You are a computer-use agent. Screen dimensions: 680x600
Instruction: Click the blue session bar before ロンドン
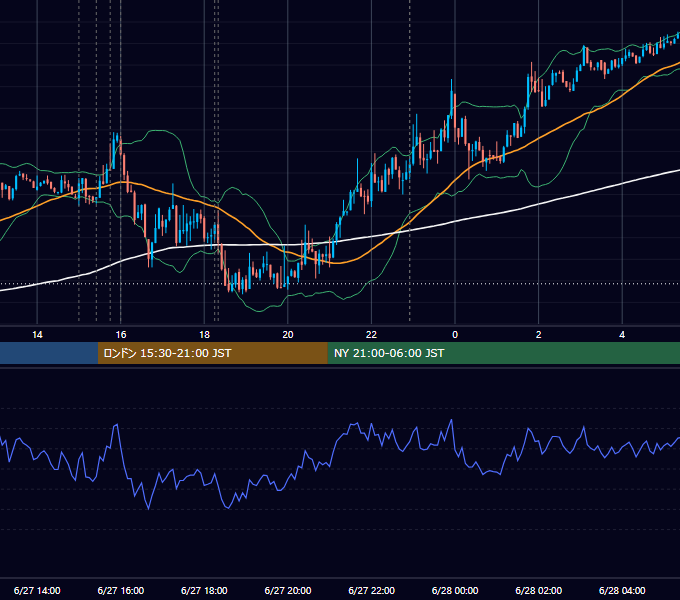(x=49, y=353)
